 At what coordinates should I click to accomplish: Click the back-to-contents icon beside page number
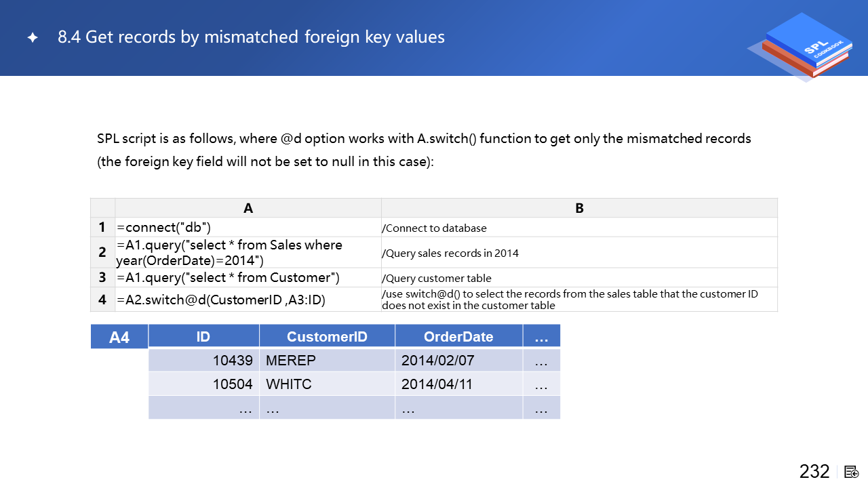[852, 472]
